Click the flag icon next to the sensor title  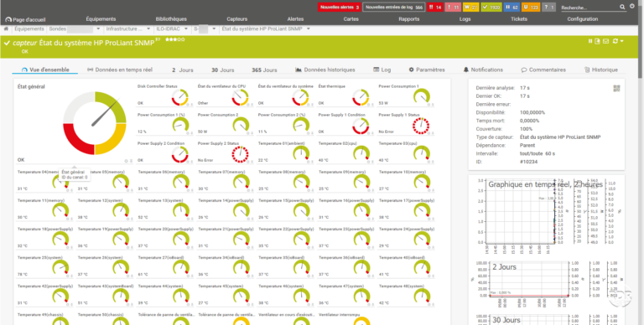point(158,39)
